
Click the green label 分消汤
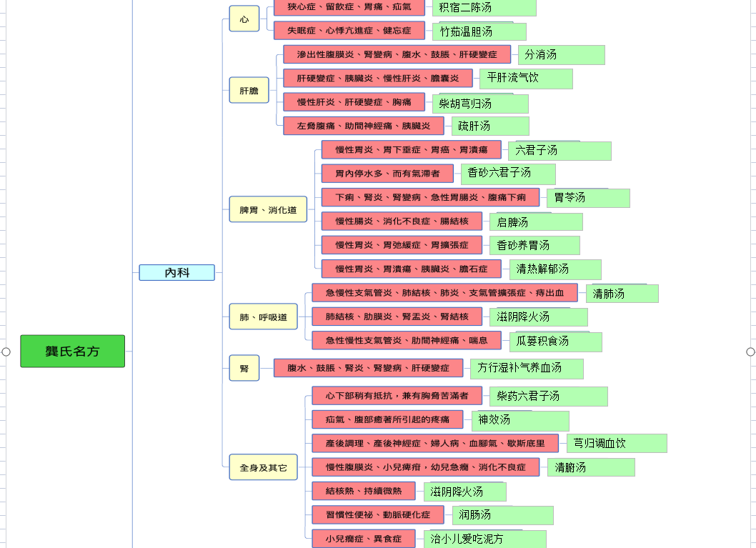[x=561, y=55]
